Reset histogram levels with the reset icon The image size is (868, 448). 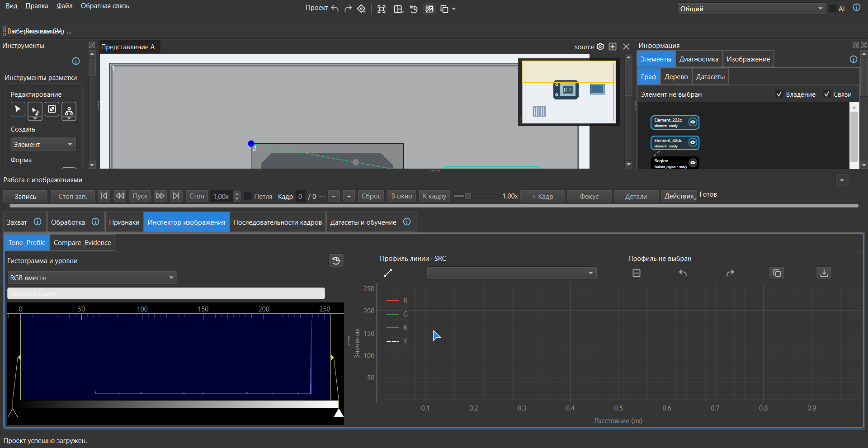[336, 260]
